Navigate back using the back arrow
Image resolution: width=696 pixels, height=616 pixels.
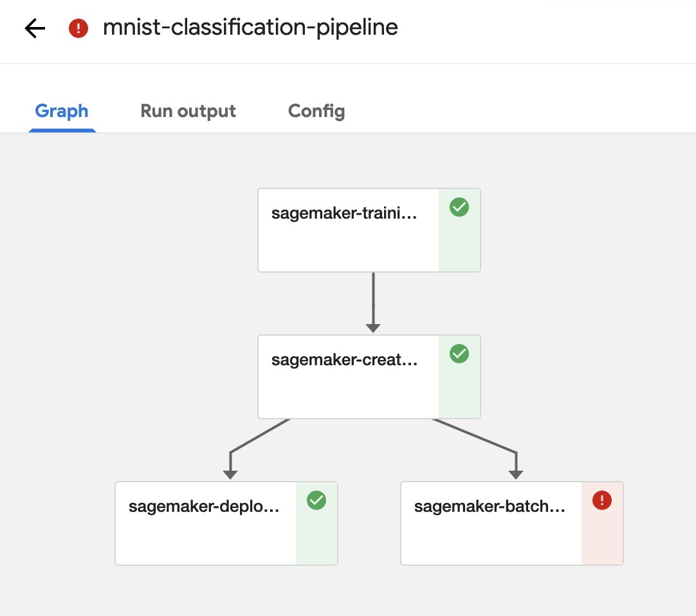coord(33,28)
